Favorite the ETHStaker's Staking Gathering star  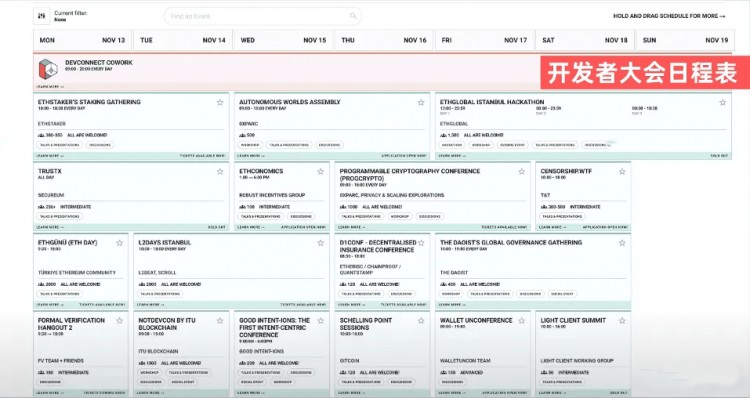(220, 102)
